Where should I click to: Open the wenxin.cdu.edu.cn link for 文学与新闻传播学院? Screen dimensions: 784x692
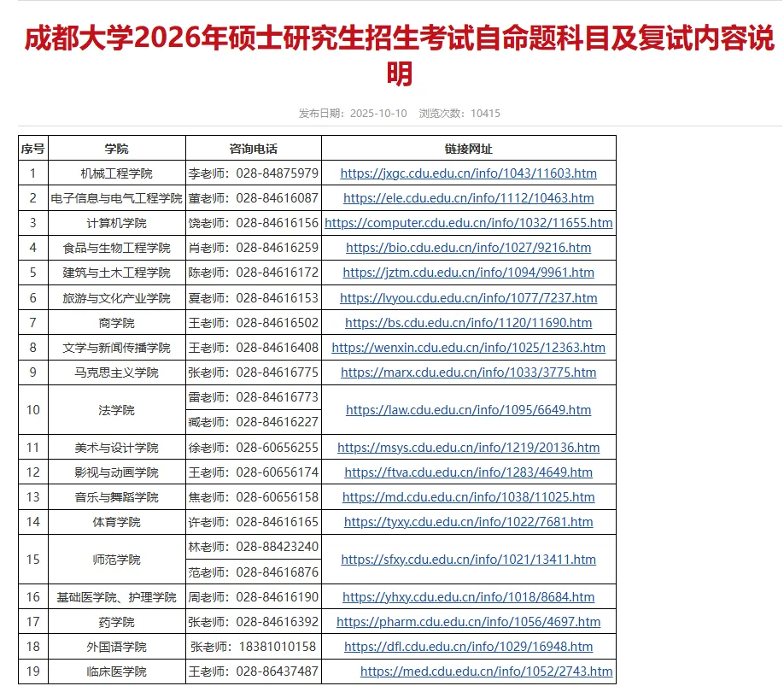[x=469, y=348]
